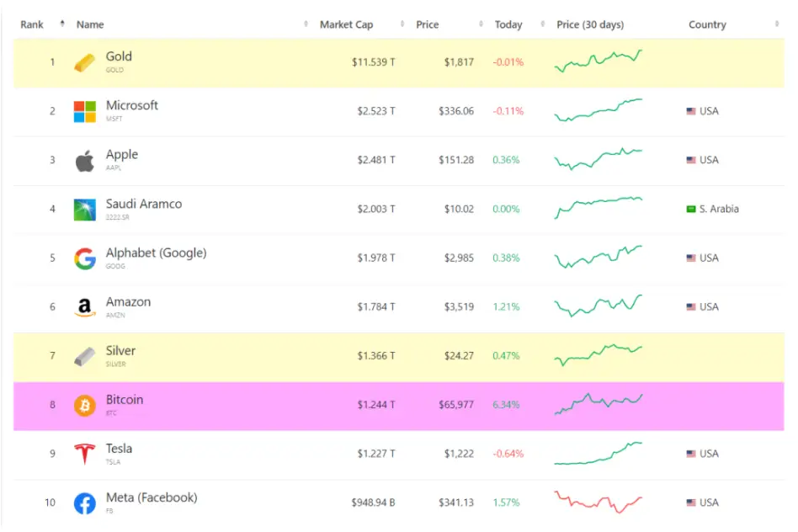Click the Today column header label
This screenshot has height=532, width=798.
(508, 24)
